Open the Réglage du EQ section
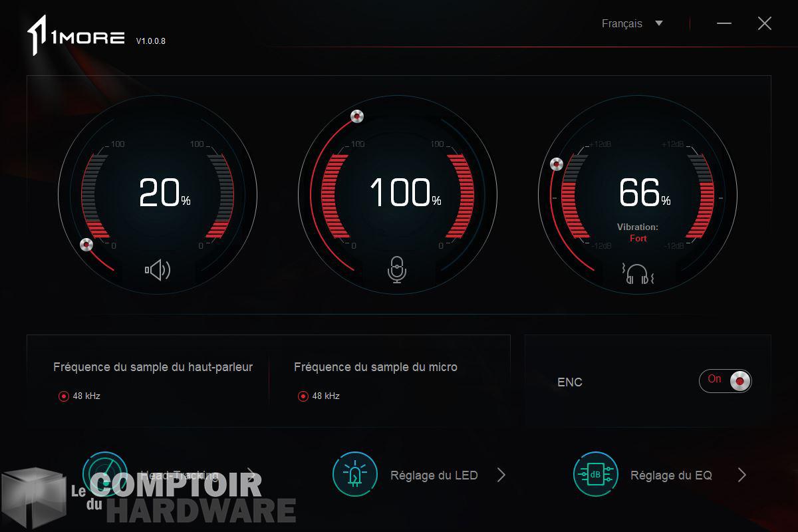The image size is (798, 532). (671, 475)
